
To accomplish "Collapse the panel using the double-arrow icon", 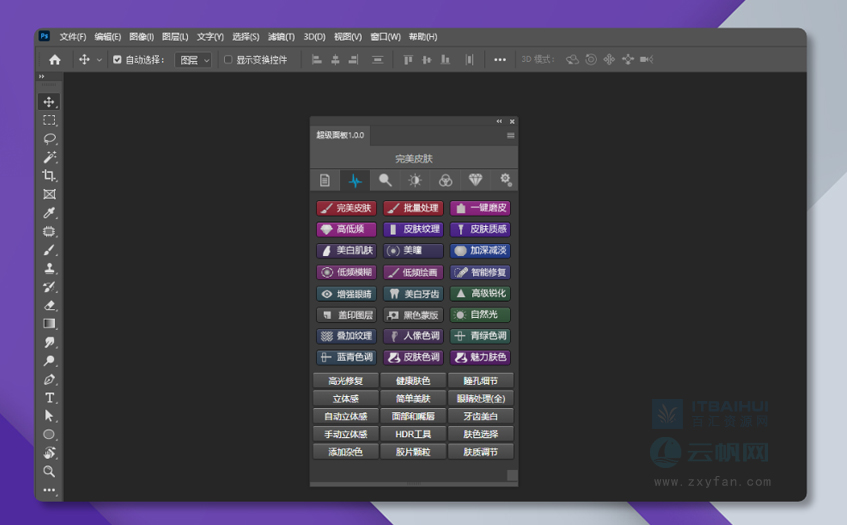I will click(x=499, y=122).
